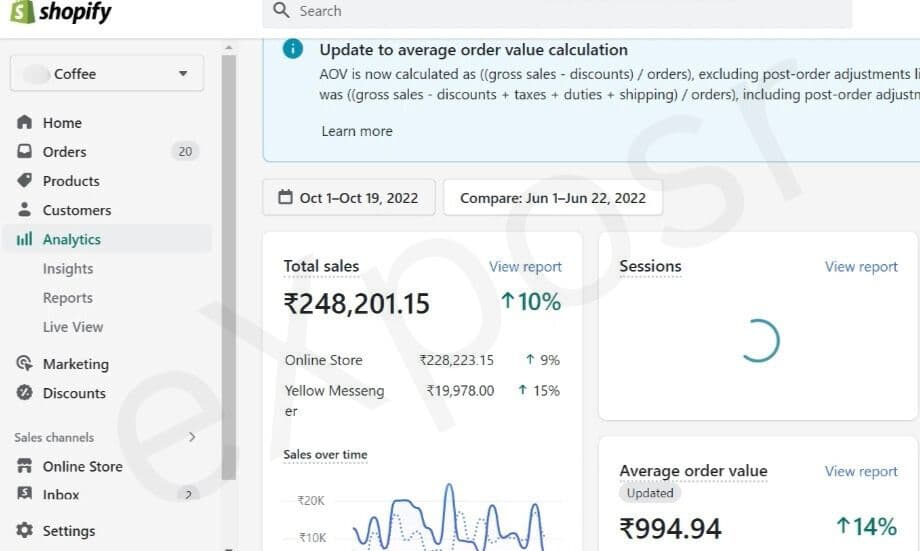
Task: Click the blue info icon in banner
Action: pyautogui.click(x=293, y=49)
